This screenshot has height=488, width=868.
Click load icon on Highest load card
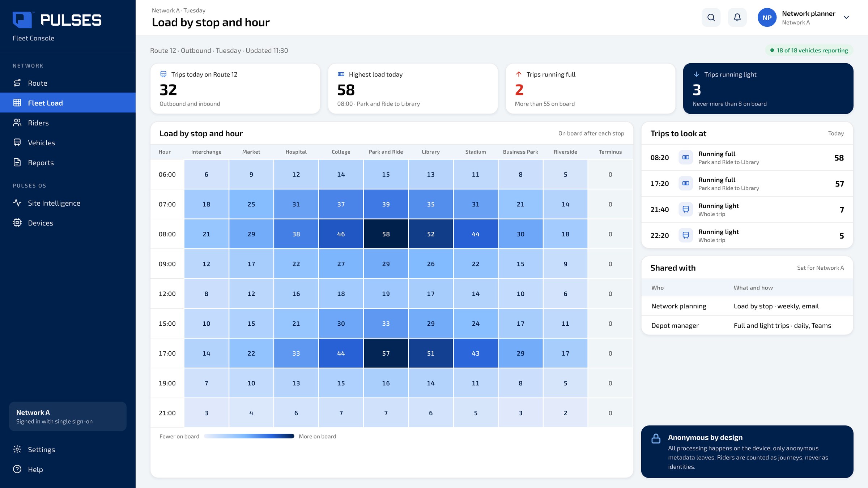[341, 74]
